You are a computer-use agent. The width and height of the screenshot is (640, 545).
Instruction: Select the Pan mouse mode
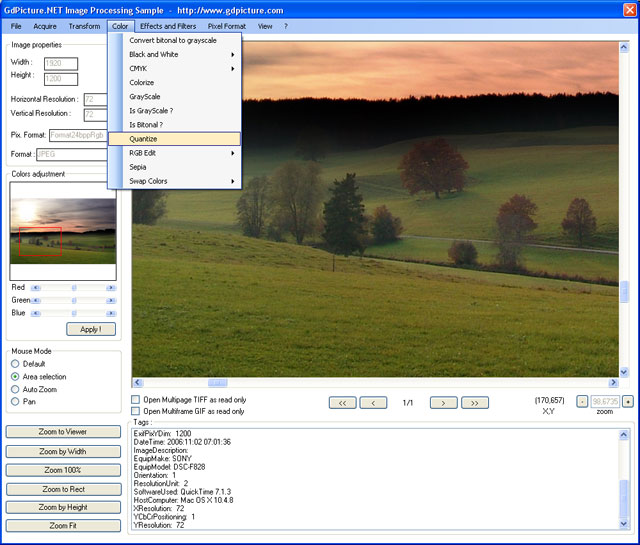point(15,401)
